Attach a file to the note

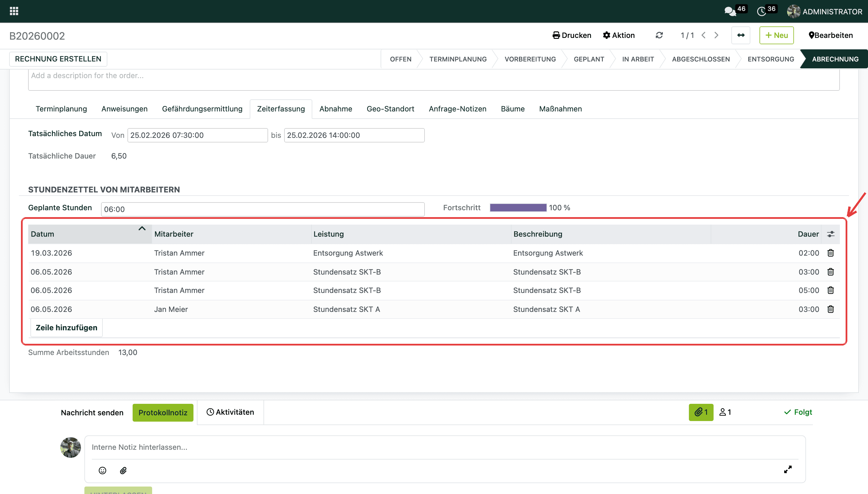pos(123,470)
